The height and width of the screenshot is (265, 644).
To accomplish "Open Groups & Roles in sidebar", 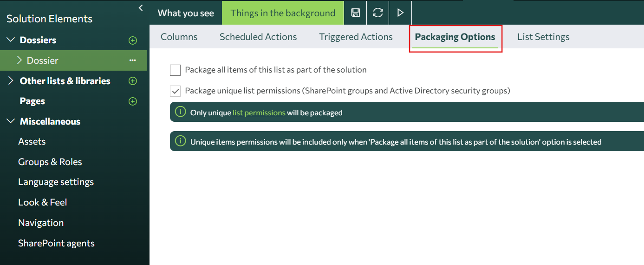I will tap(50, 162).
